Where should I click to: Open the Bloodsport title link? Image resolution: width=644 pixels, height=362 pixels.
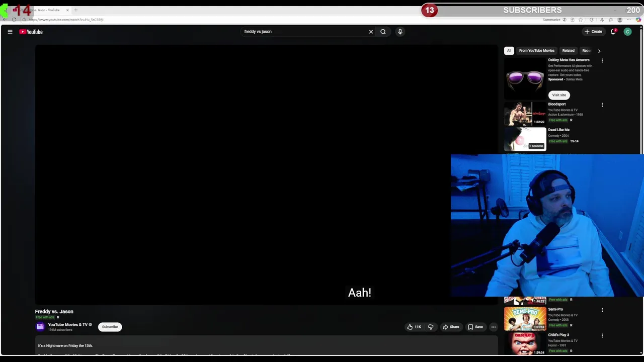coord(556,104)
